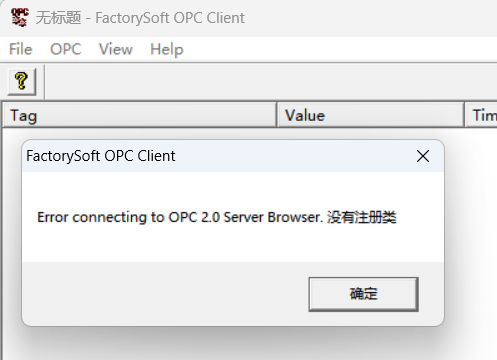Click the FactorySoft OPC app icon in title bar
The height and width of the screenshot is (360, 497).
(20, 18)
